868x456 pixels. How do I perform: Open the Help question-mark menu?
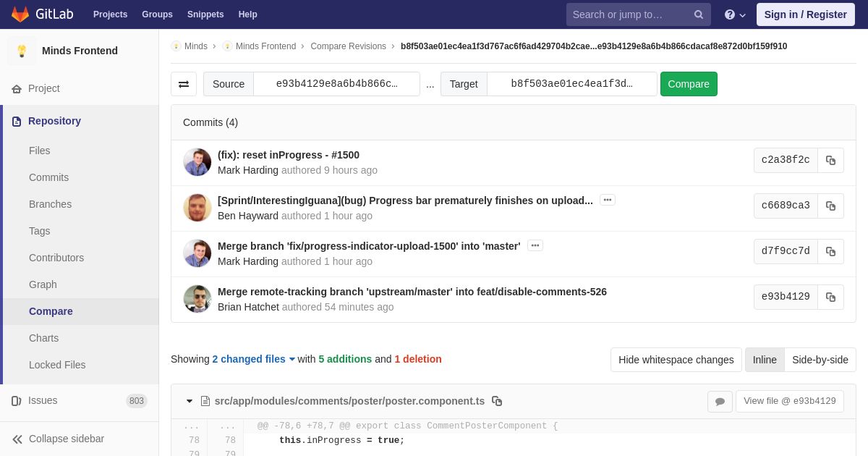(735, 14)
